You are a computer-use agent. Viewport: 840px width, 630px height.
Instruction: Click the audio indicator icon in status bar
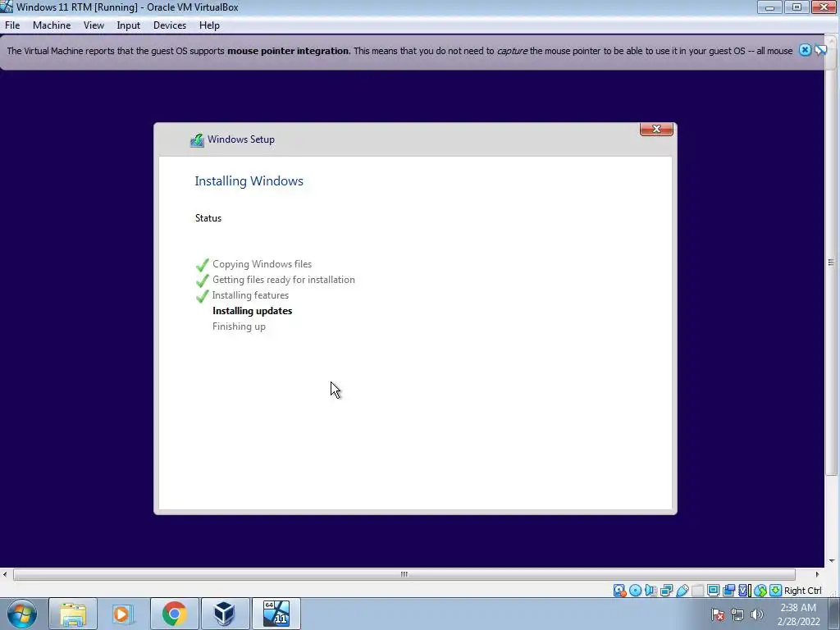(651, 591)
